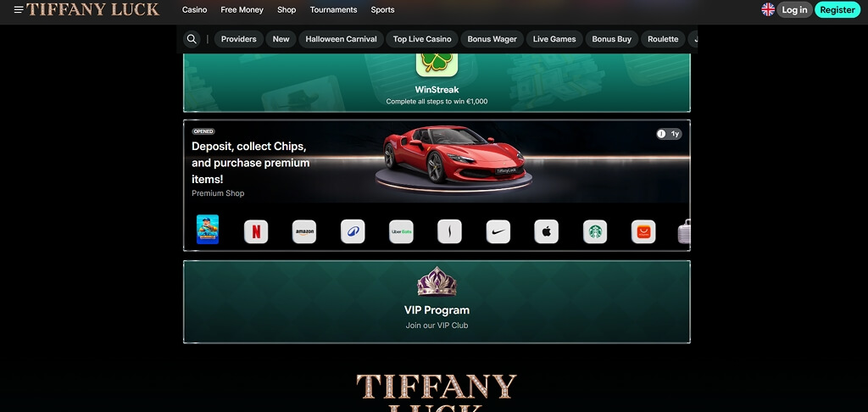Select the Providers filter chip
Image resolution: width=868 pixels, height=412 pixels.
click(x=238, y=39)
